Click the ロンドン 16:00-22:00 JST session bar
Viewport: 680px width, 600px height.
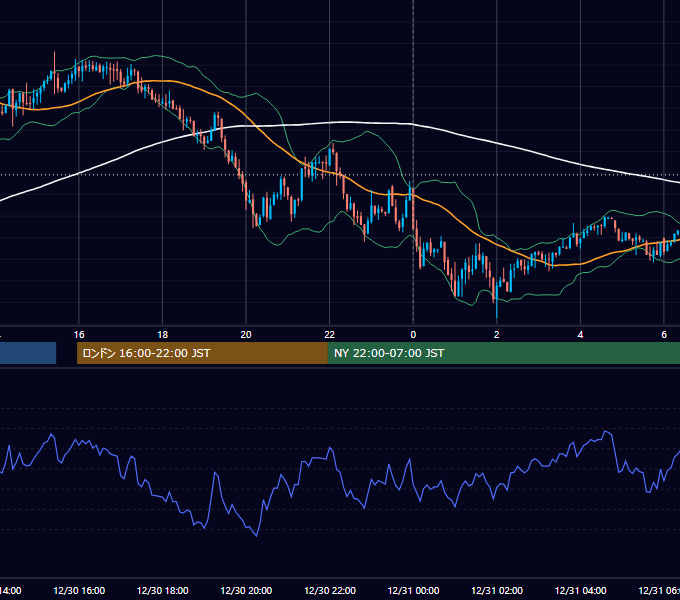click(x=202, y=353)
